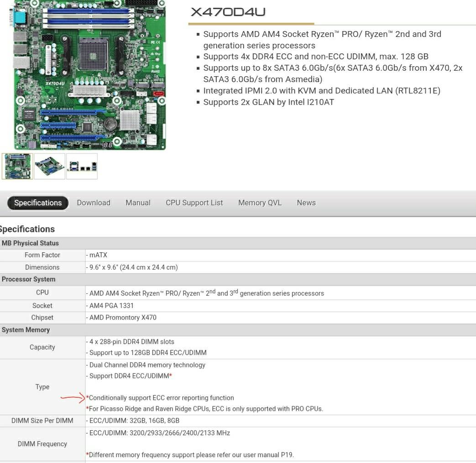Select the rear I/O panel thumbnail

coord(82,166)
